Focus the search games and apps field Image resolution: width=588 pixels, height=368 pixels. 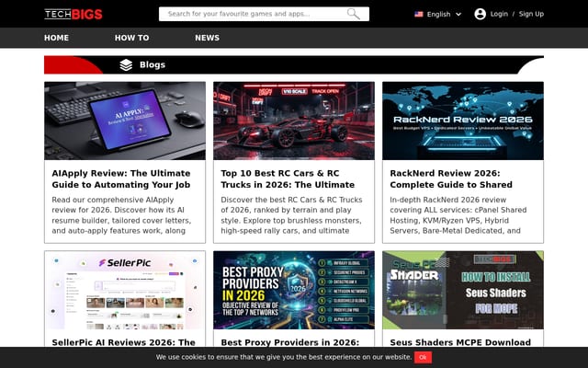click(x=264, y=14)
